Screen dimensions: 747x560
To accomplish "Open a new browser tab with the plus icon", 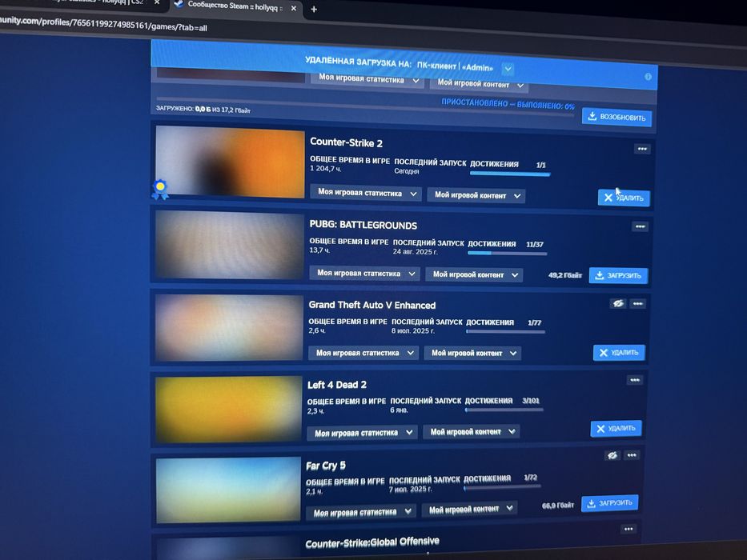I will (314, 9).
